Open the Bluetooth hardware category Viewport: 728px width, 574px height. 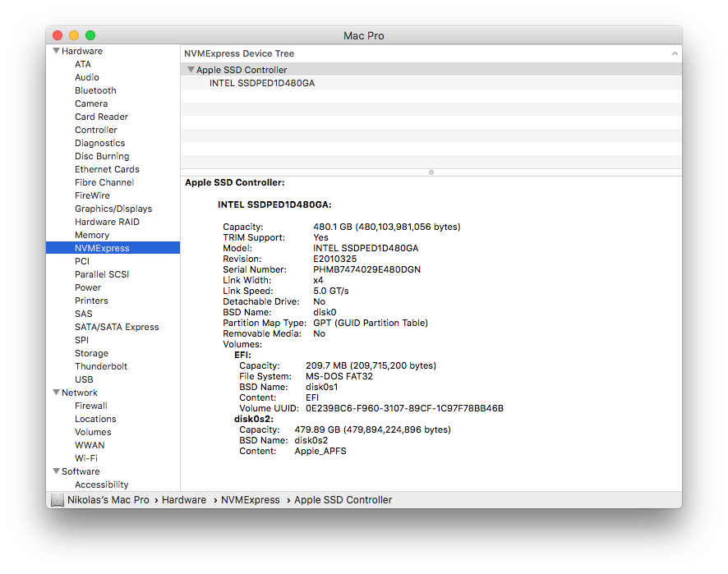[95, 90]
